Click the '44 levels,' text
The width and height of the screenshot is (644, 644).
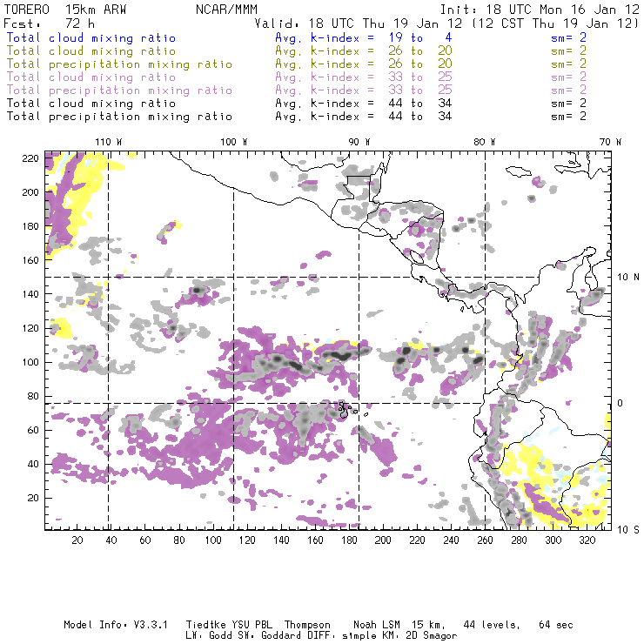[492, 625]
